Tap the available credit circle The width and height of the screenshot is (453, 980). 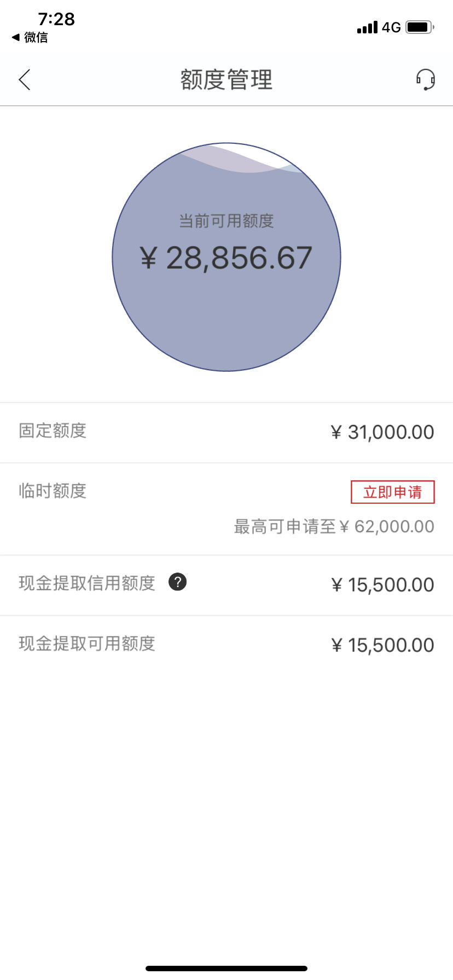point(226,257)
